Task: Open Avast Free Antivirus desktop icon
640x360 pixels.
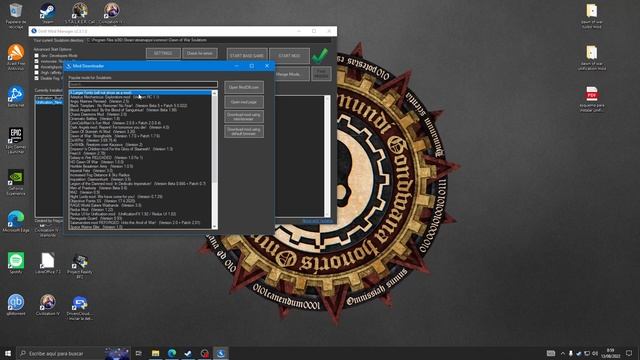Action: click(16, 57)
